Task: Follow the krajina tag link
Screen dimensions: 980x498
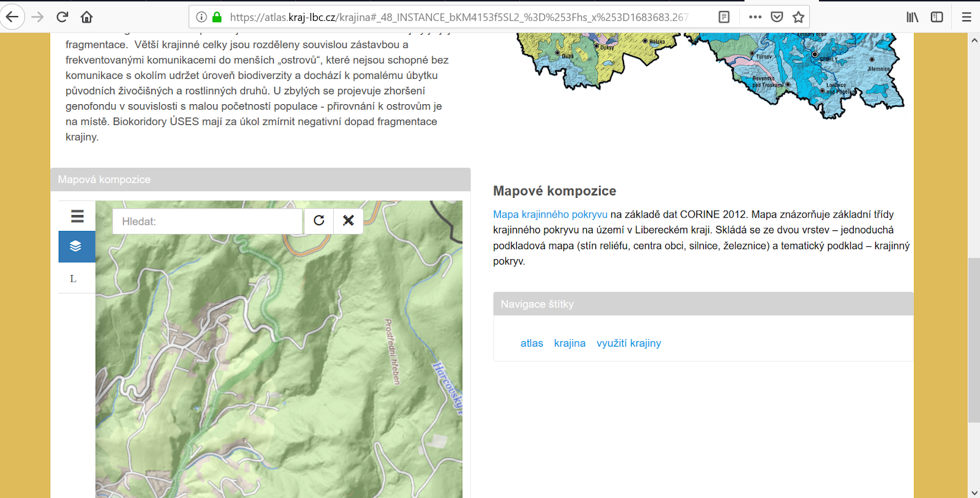Action: point(570,343)
